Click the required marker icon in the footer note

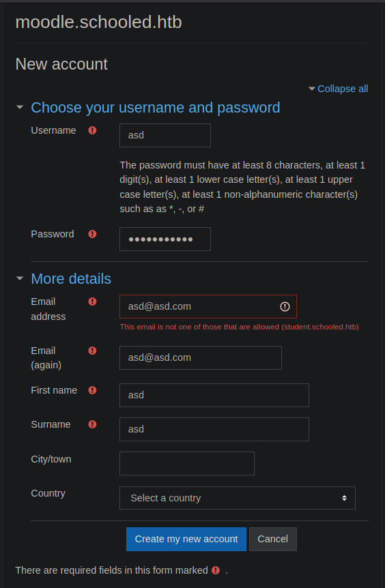(216, 570)
